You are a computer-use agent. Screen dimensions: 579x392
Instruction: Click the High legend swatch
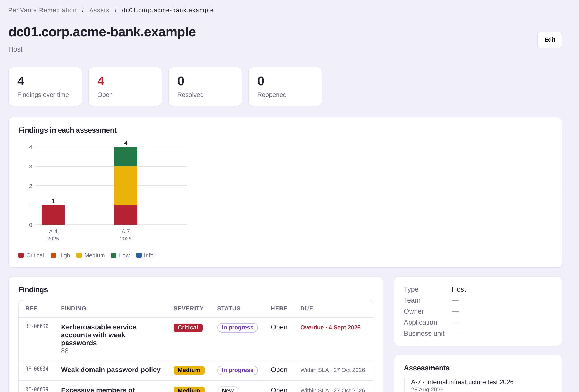point(53,255)
